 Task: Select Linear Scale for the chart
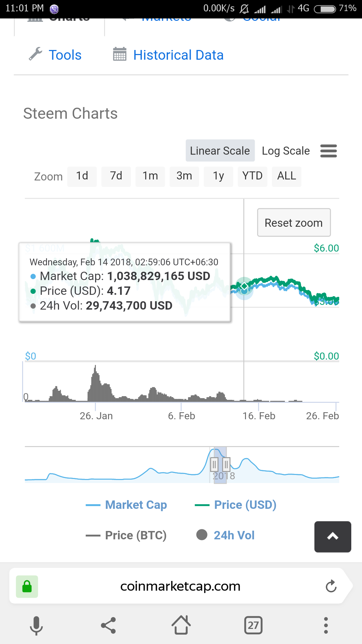pos(220,151)
